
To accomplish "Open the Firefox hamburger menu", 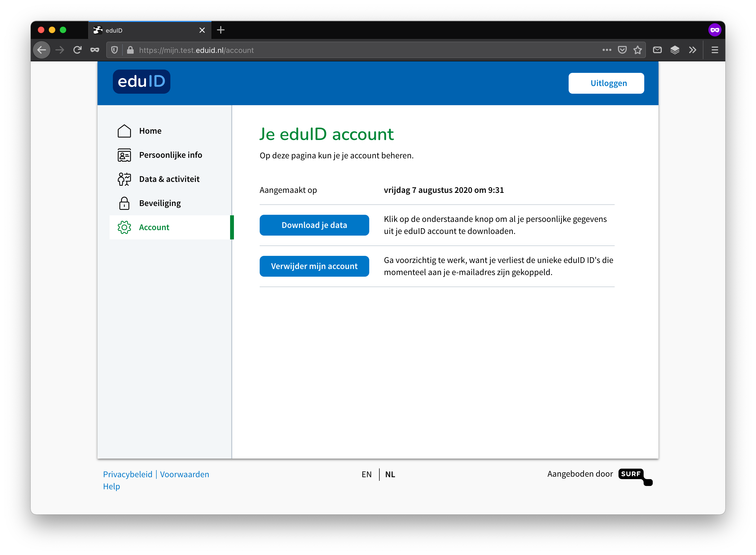I will [x=715, y=50].
